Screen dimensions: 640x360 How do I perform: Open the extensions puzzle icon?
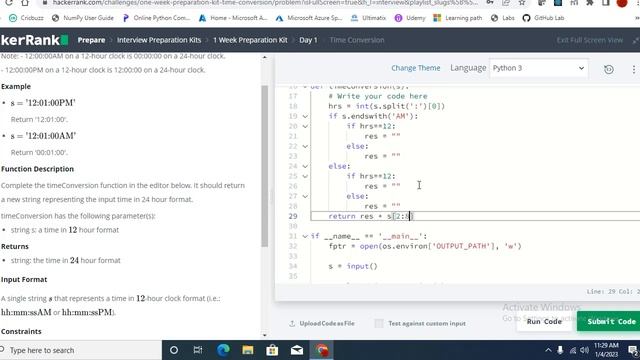coord(590,3)
